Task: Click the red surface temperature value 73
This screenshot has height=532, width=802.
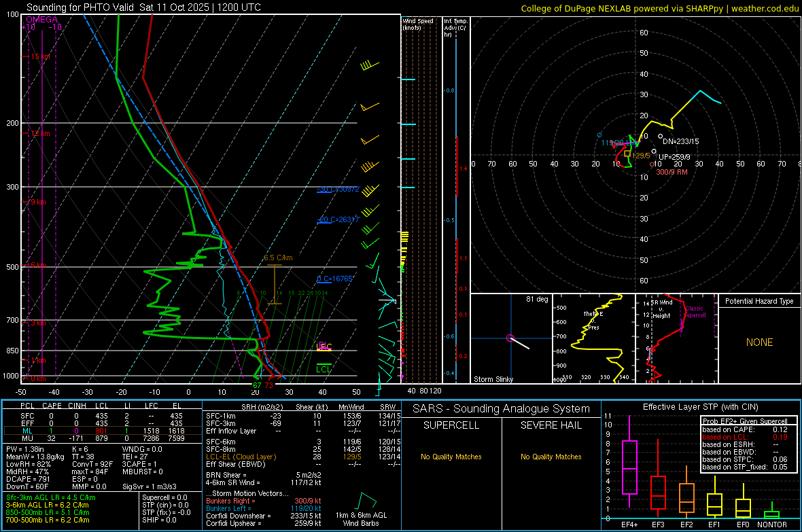Action: click(x=269, y=385)
